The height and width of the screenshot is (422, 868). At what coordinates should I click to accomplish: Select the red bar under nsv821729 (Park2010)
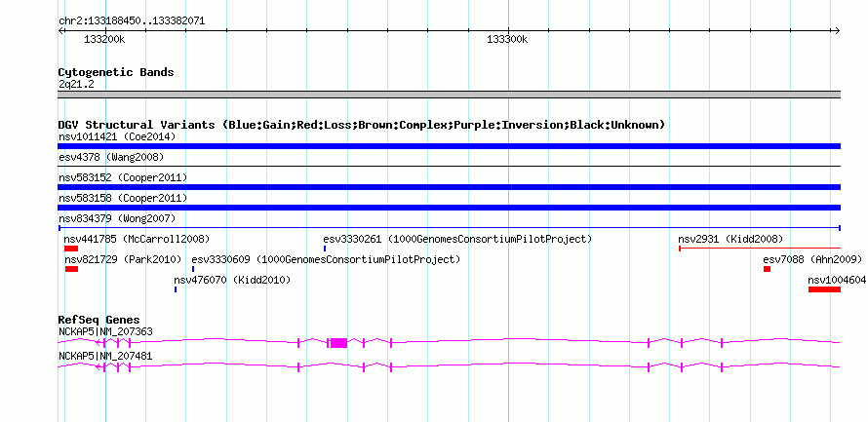click(x=71, y=269)
